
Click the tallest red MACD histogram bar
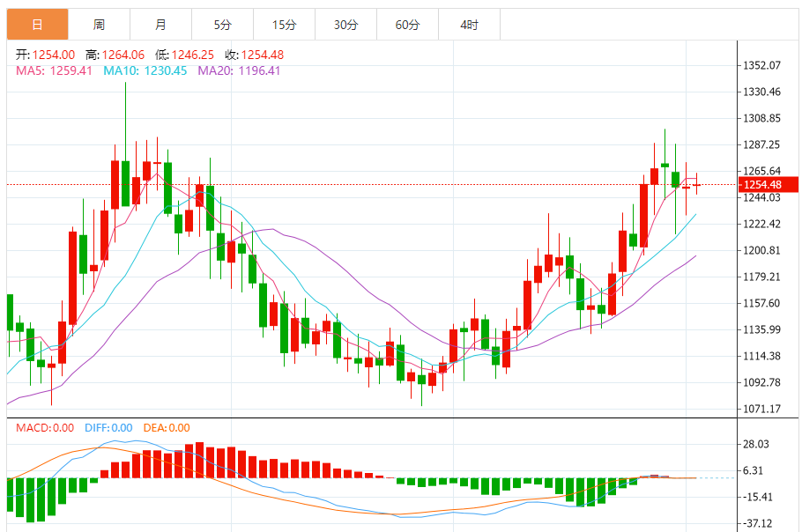point(199,460)
